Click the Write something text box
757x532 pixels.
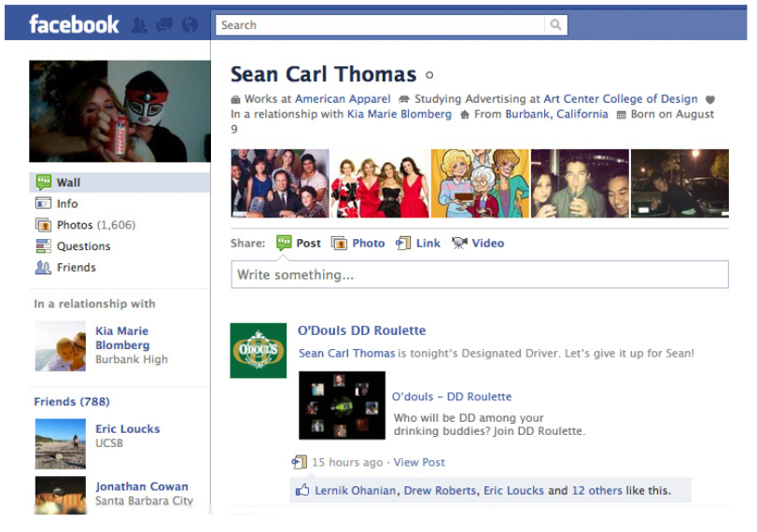tap(480, 274)
